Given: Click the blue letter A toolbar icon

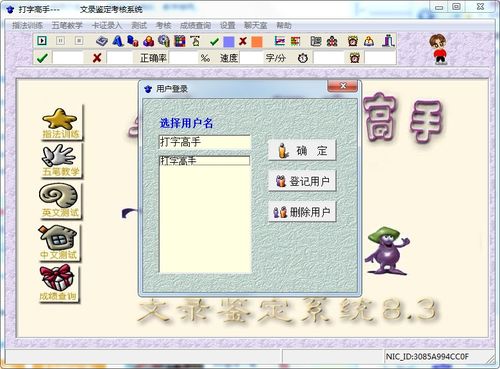Looking at the screenshot, I should point(117,41).
